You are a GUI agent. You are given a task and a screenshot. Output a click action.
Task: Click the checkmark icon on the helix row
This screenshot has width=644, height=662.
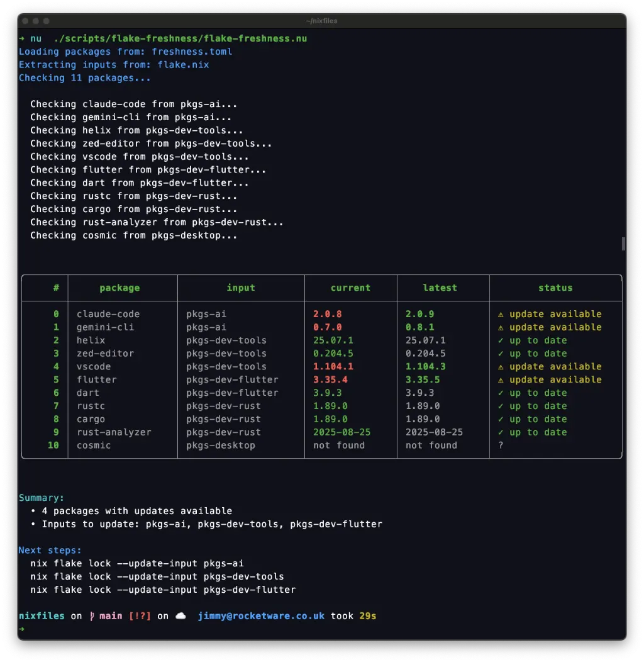click(x=502, y=340)
